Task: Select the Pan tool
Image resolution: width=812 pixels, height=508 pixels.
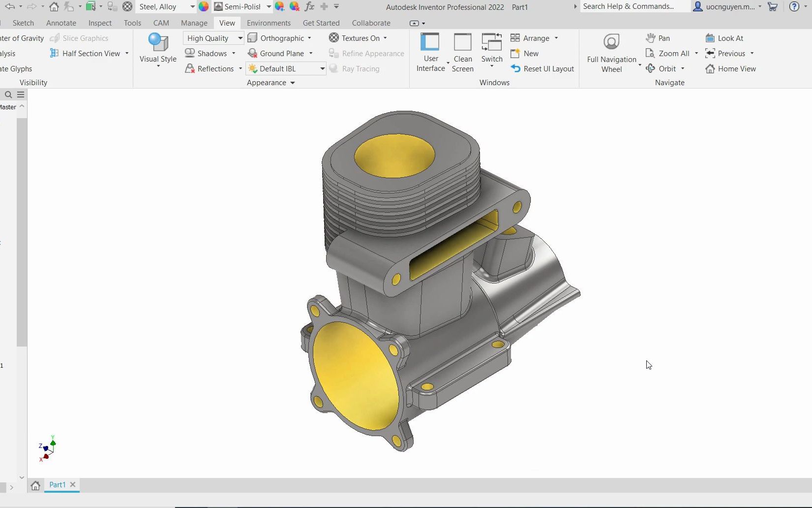Action: click(x=658, y=38)
